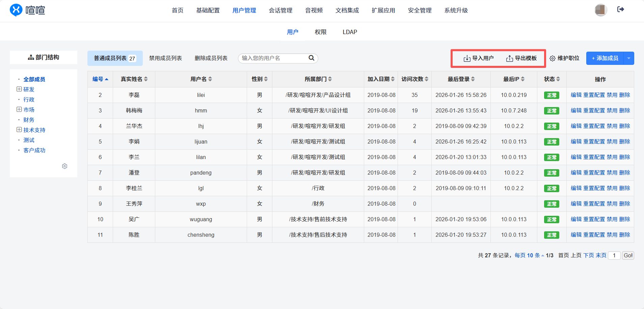Click the department settings gear icon
The height and width of the screenshot is (309, 644).
coord(64,166)
